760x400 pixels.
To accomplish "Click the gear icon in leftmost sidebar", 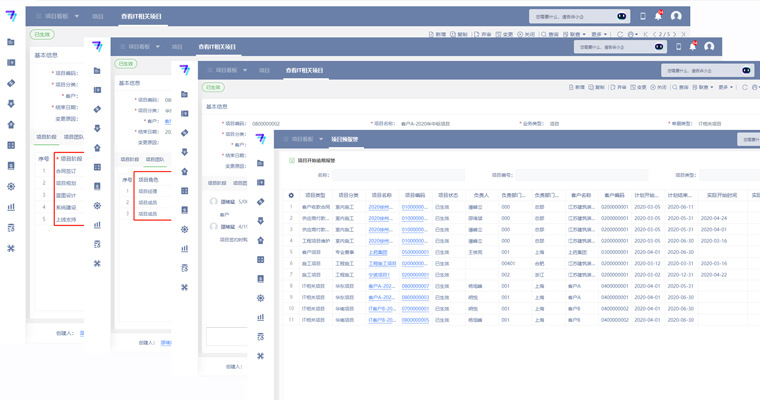I will pyautogui.click(x=11, y=186).
